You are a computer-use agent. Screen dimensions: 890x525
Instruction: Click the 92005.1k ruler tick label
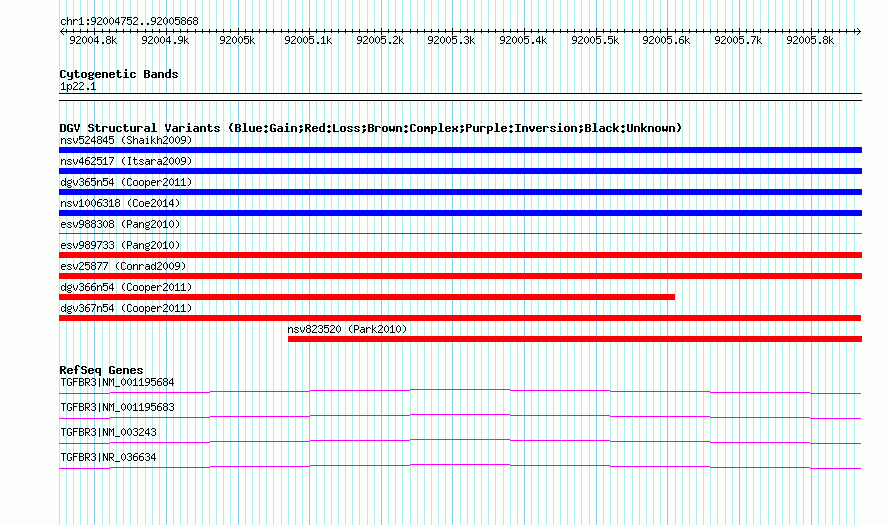(x=308, y=40)
